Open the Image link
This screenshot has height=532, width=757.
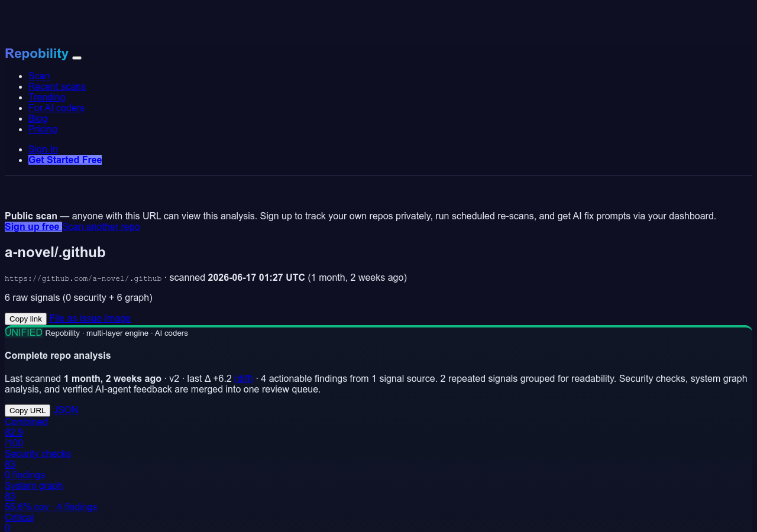pyautogui.click(x=118, y=318)
